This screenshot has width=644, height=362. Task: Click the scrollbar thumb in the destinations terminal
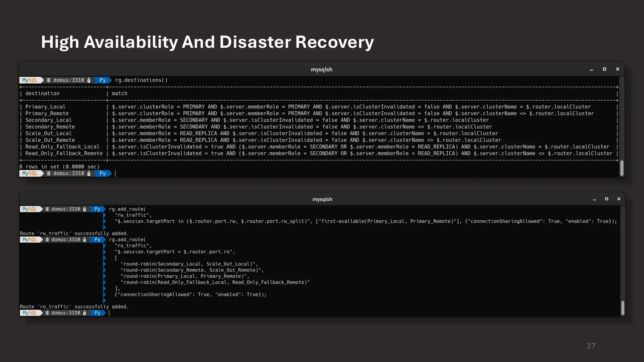[x=622, y=168]
